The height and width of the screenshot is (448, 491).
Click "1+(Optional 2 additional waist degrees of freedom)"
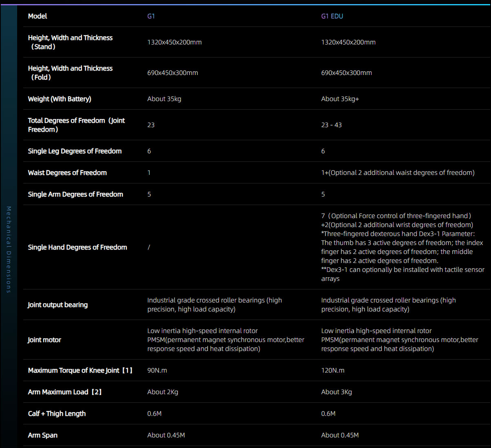point(398,172)
